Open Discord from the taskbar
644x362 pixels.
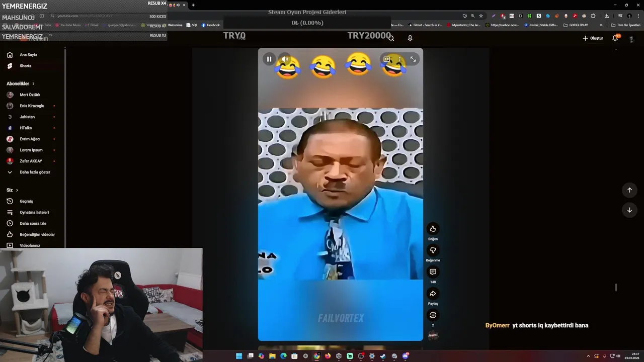[x=406, y=356]
